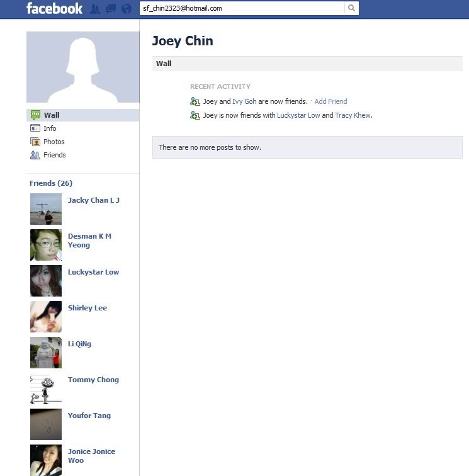The height and width of the screenshot is (476, 469).
Task: Click the search magnifier button
Action: point(351,8)
